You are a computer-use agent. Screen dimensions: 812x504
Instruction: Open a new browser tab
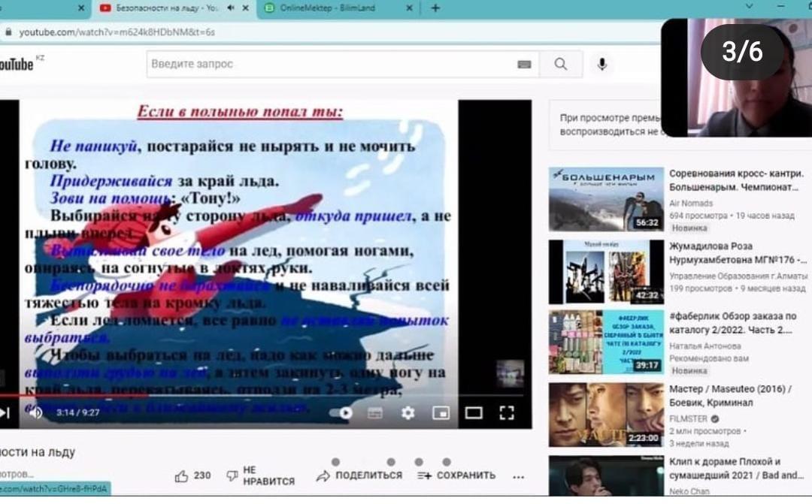435,8
